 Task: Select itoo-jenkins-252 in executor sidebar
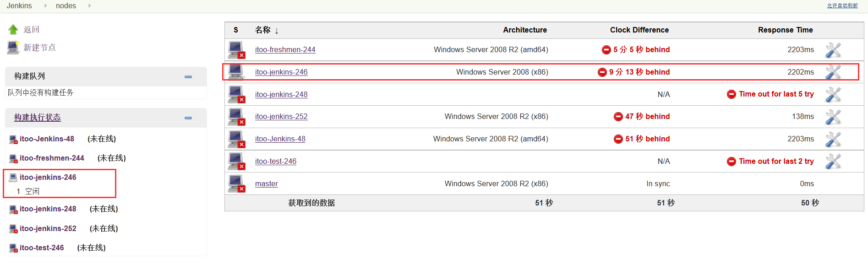click(48, 228)
